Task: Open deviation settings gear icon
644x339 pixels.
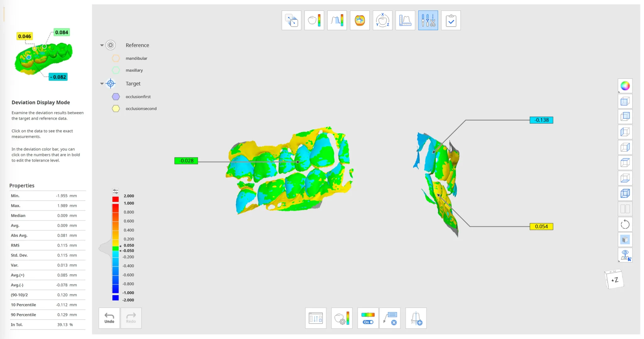Action: [342, 318]
